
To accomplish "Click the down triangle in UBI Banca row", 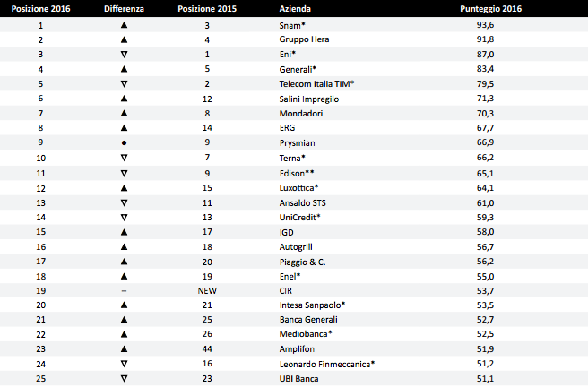I will [x=124, y=378].
